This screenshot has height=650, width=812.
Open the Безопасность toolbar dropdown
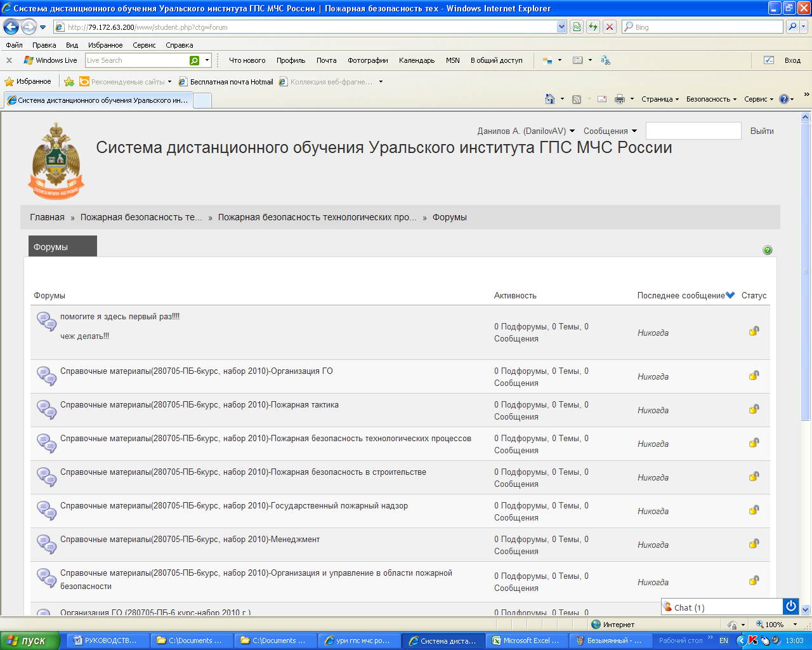pos(711,99)
